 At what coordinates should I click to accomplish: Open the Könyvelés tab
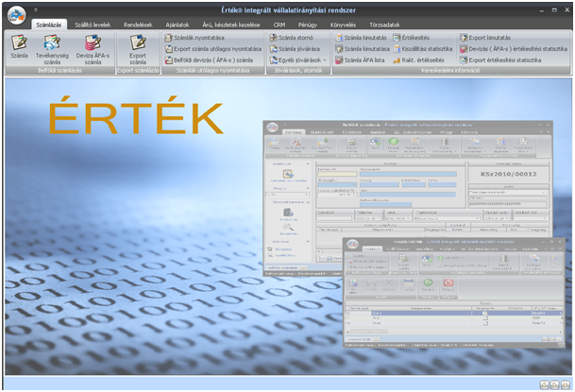tap(343, 25)
